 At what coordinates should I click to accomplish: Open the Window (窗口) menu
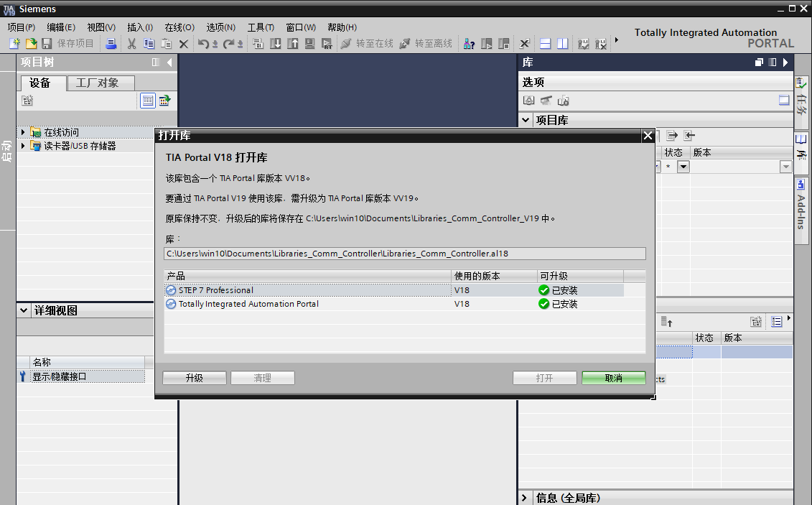click(x=301, y=27)
